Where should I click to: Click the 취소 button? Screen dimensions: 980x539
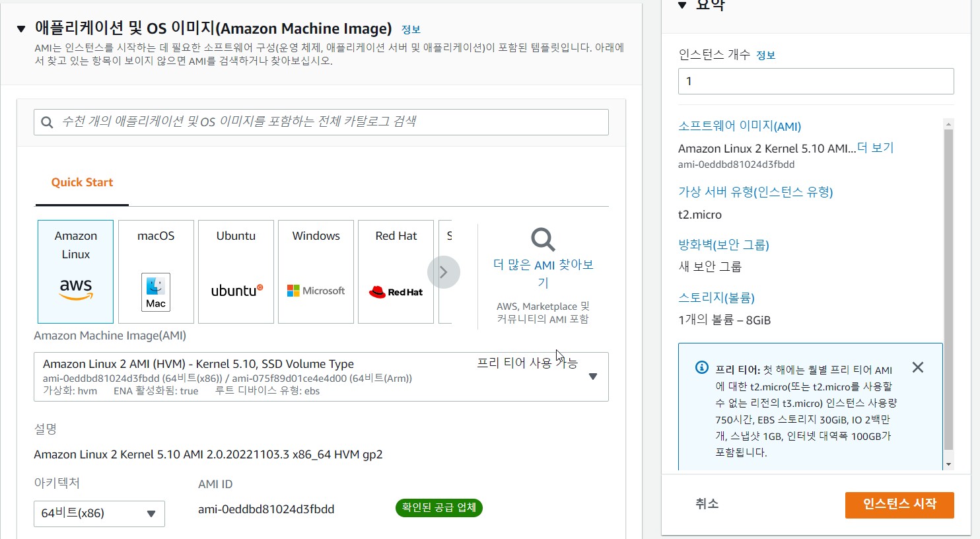707,504
